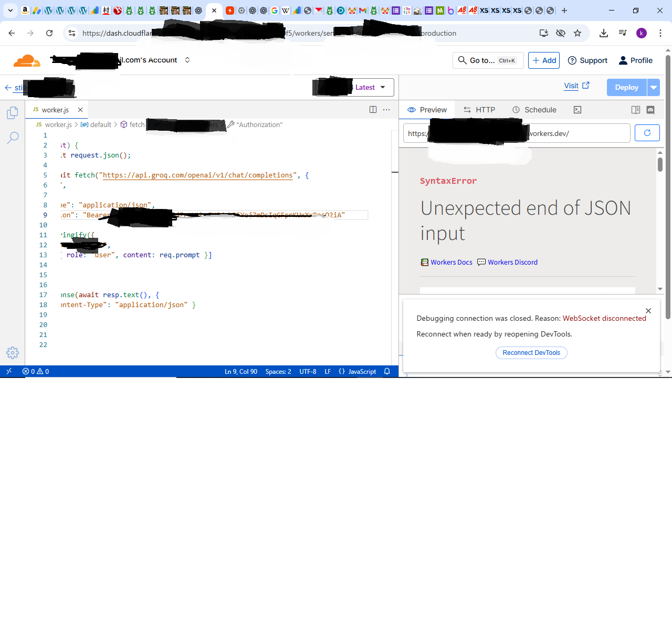Open the console terminal icon tab
Image resolution: width=672 pixels, height=630 pixels.
coord(577,110)
